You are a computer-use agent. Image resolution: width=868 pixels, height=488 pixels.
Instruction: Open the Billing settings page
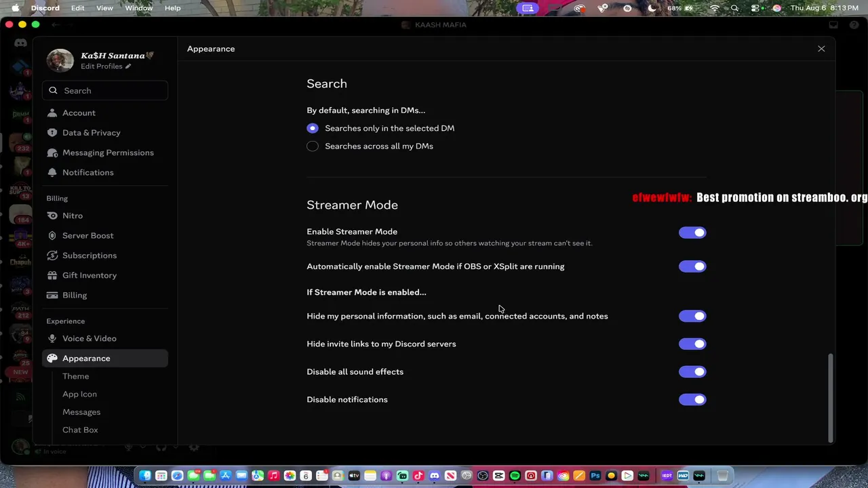(105, 295)
